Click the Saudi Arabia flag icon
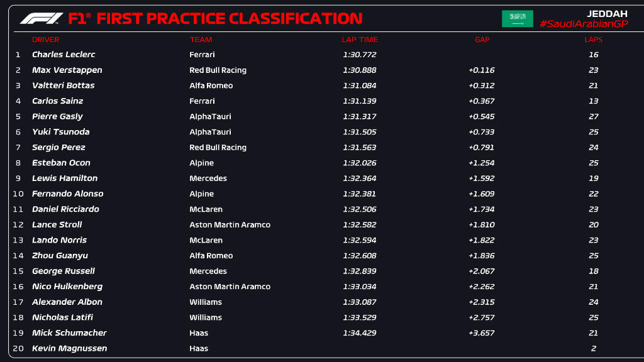This screenshot has height=362, width=644. [x=518, y=18]
